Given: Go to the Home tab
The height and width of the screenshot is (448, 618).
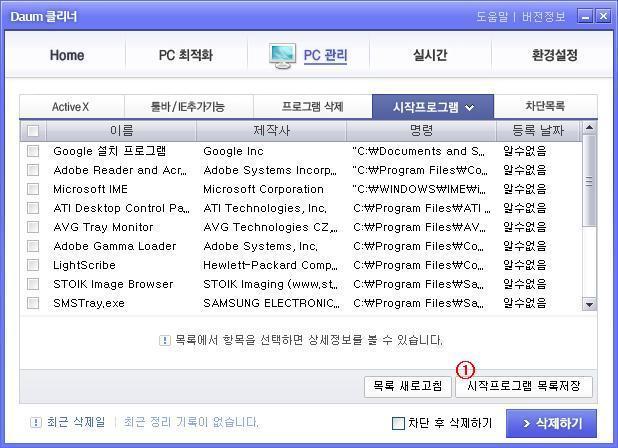Looking at the screenshot, I should click(x=67, y=55).
